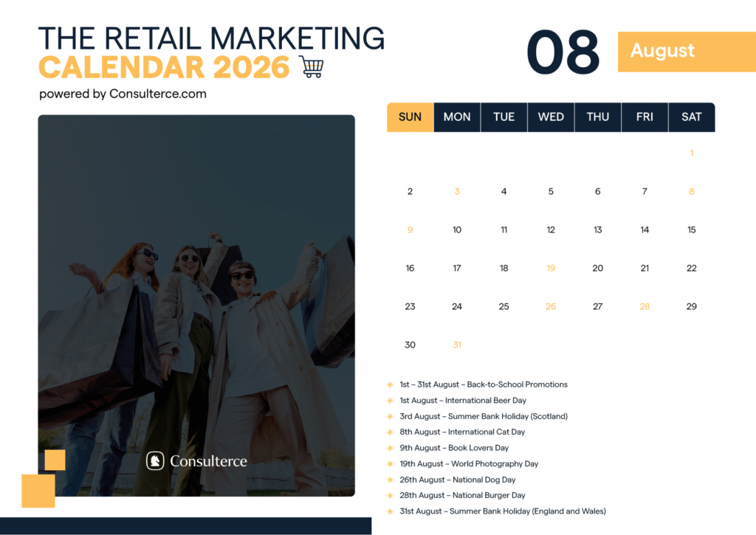
Task: Click the diamond marker beside National Dog Day
Action: pyautogui.click(x=389, y=479)
